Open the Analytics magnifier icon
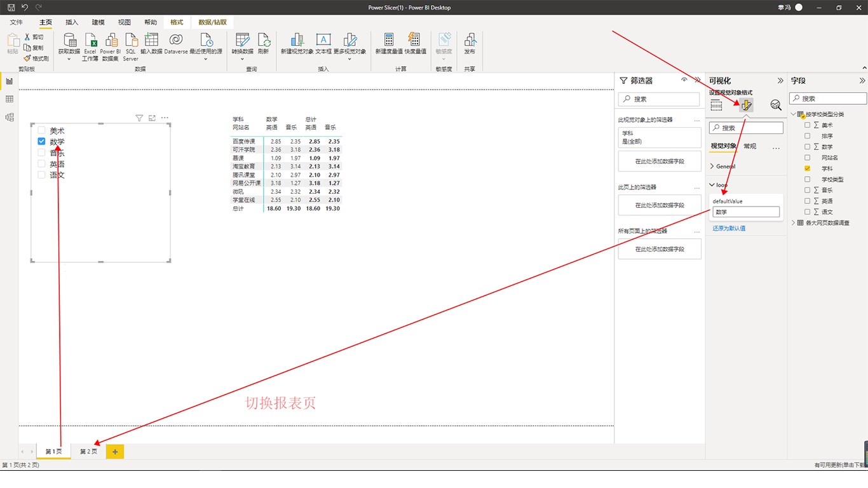 [x=776, y=105]
